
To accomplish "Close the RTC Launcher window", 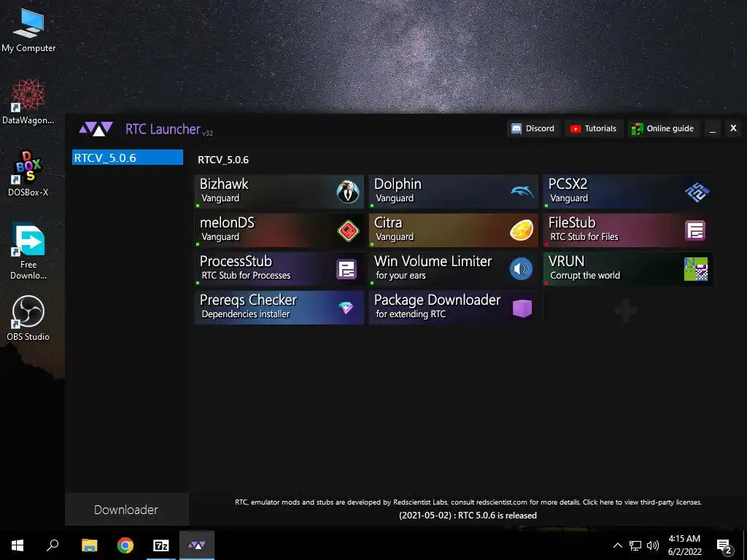I will point(734,128).
